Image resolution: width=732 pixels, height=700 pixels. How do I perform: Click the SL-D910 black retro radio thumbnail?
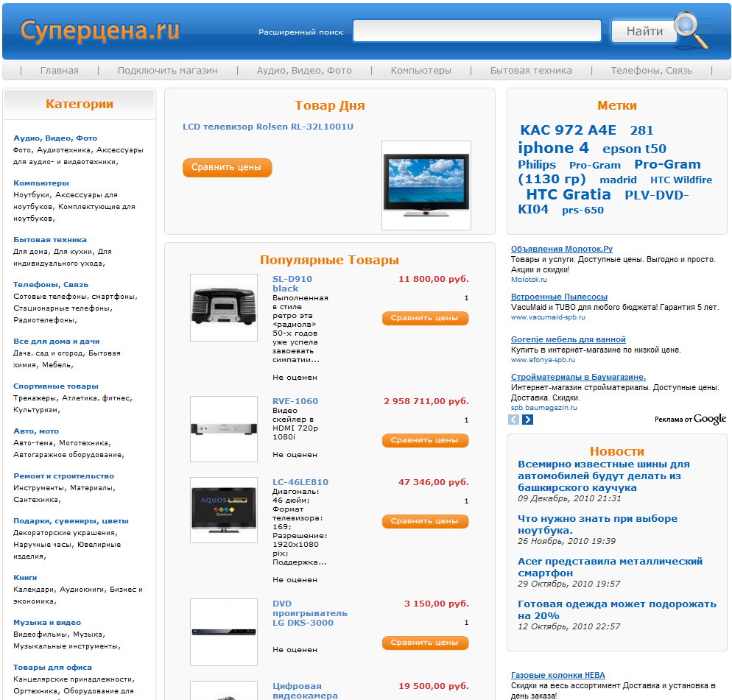click(224, 308)
